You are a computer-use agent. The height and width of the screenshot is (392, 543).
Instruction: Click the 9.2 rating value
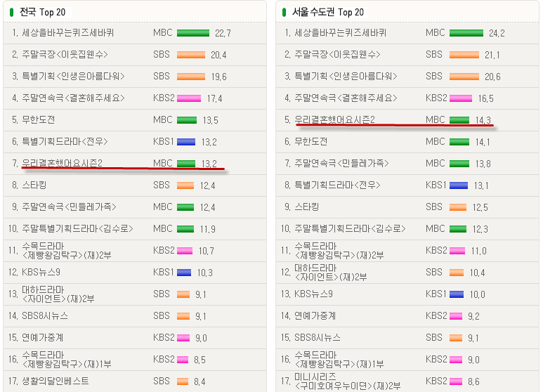[x=473, y=317]
